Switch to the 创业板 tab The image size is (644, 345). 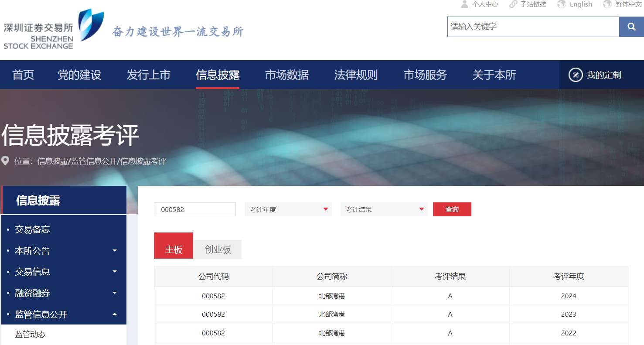click(218, 249)
